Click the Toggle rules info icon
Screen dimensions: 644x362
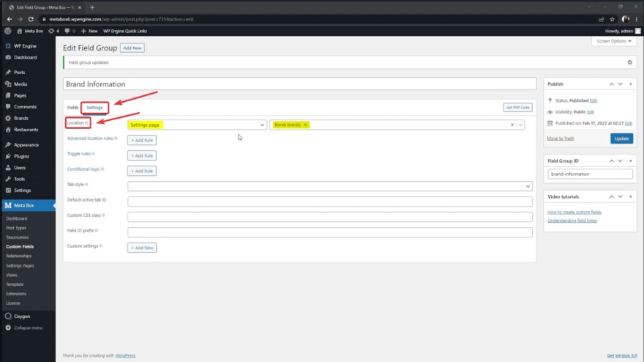93,153
